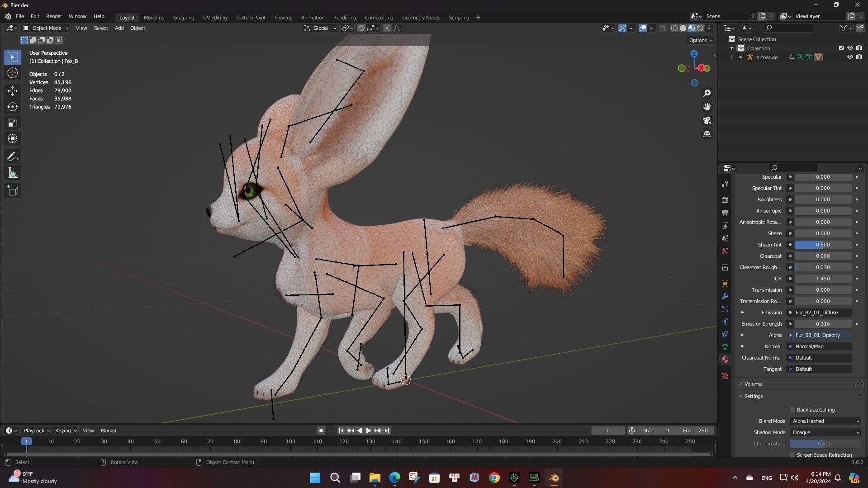Open the Shadow Mode dropdown
Image resolution: width=868 pixels, height=488 pixels.
point(825,432)
